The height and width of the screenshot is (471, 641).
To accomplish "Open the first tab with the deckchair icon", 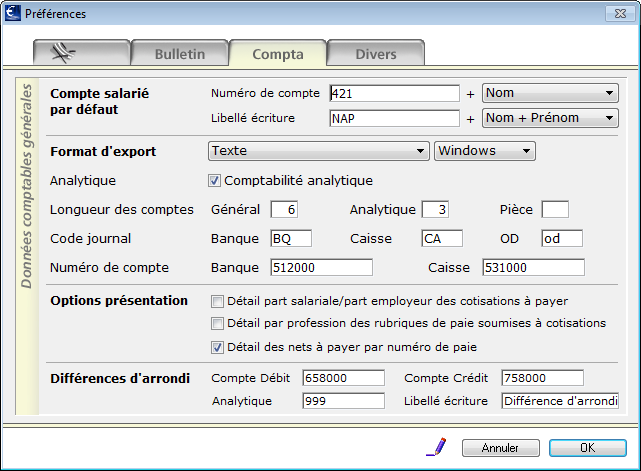I will point(82,53).
